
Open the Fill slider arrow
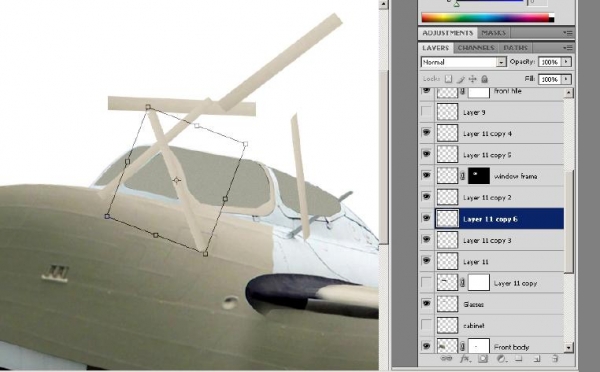pos(567,79)
